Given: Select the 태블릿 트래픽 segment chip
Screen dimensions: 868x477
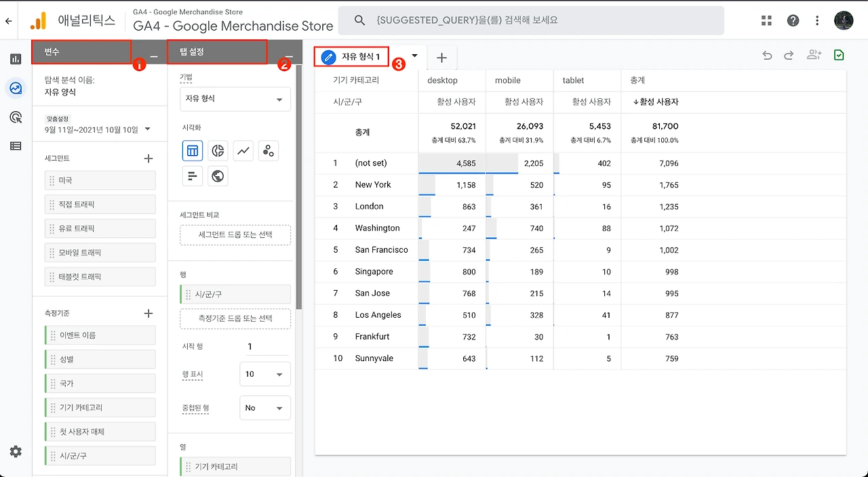Looking at the screenshot, I should pos(100,277).
